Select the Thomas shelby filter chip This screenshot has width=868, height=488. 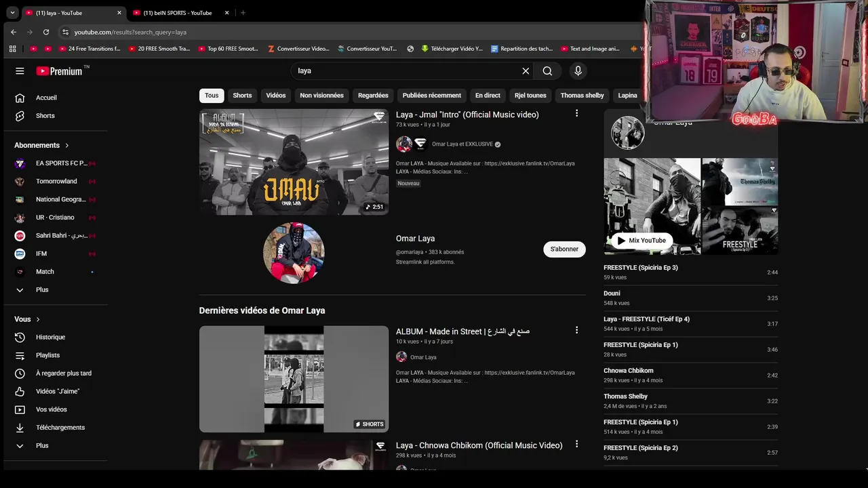point(582,96)
